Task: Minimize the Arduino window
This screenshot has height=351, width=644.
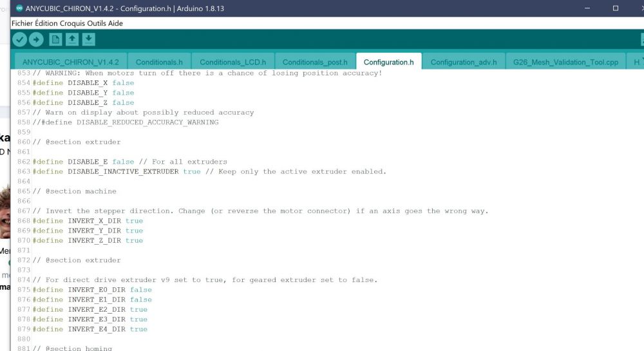Action: coord(587,8)
